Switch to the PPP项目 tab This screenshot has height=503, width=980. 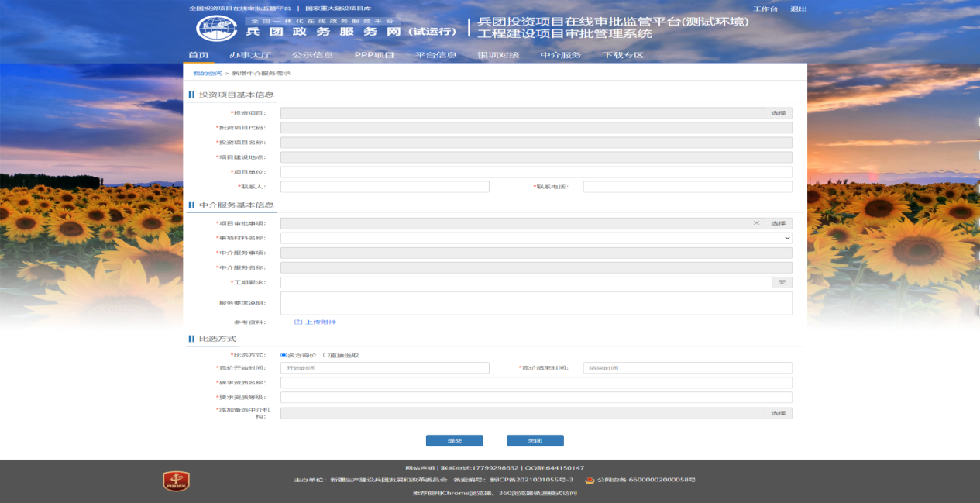click(x=374, y=55)
